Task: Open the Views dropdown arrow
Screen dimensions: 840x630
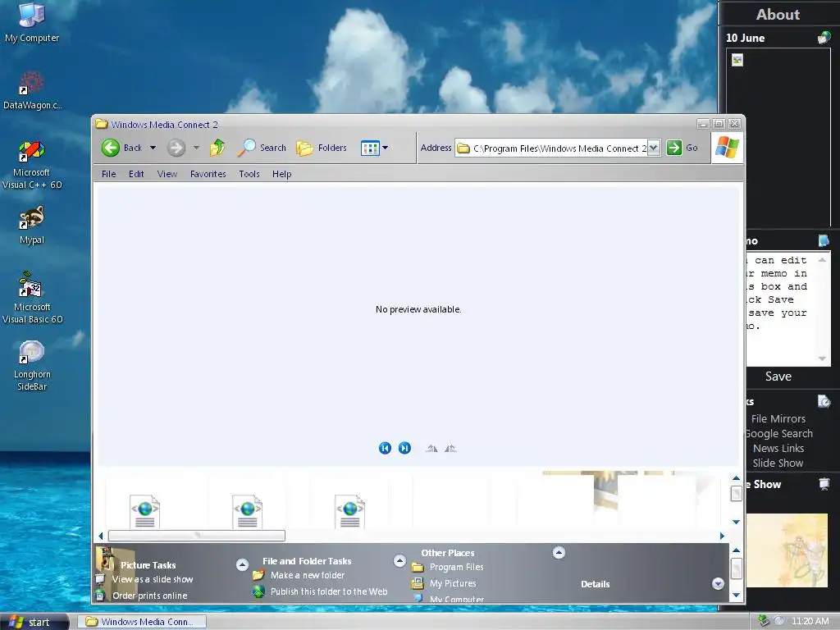Action: click(386, 148)
